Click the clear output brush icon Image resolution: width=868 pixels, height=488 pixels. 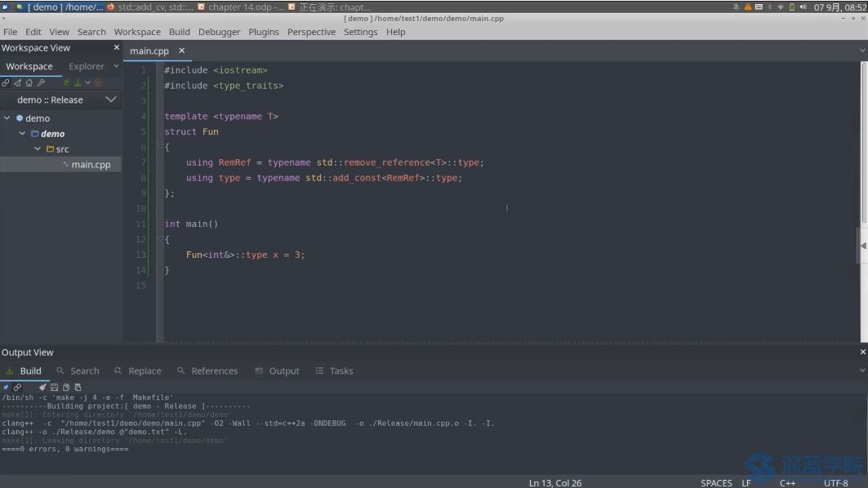click(x=42, y=387)
